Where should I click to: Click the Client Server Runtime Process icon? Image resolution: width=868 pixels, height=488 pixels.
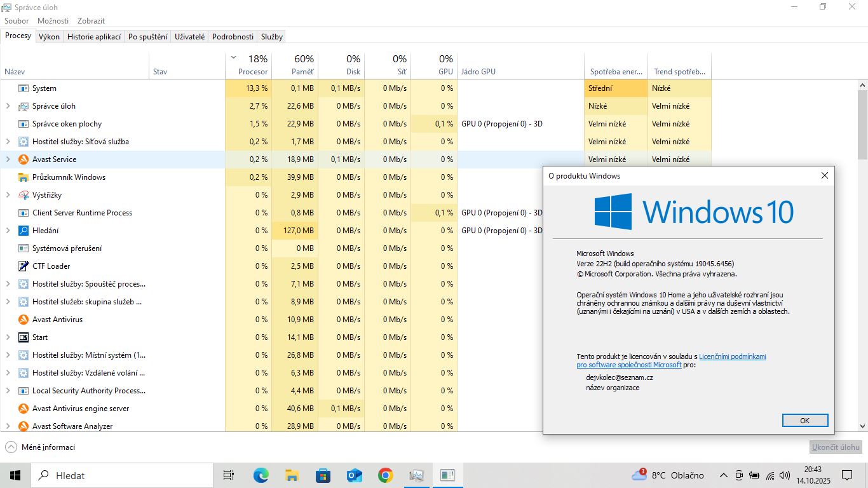(x=24, y=213)
